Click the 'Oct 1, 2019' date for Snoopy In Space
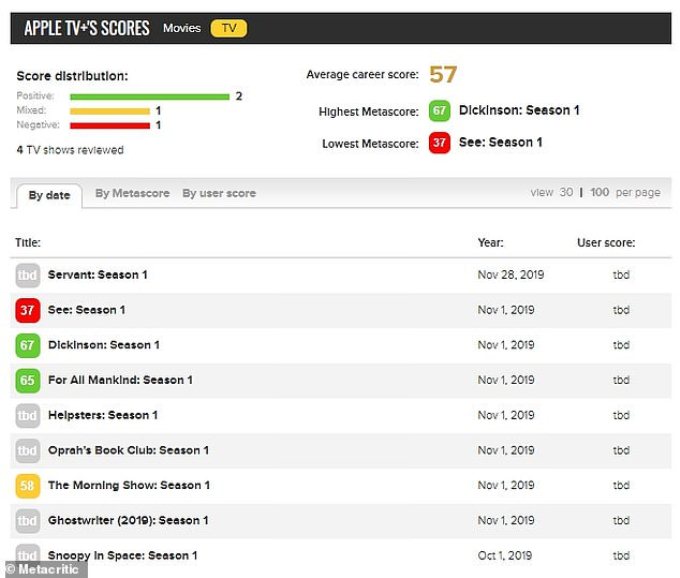This screenshot has height=578, width=680. (x=505, y=556)
